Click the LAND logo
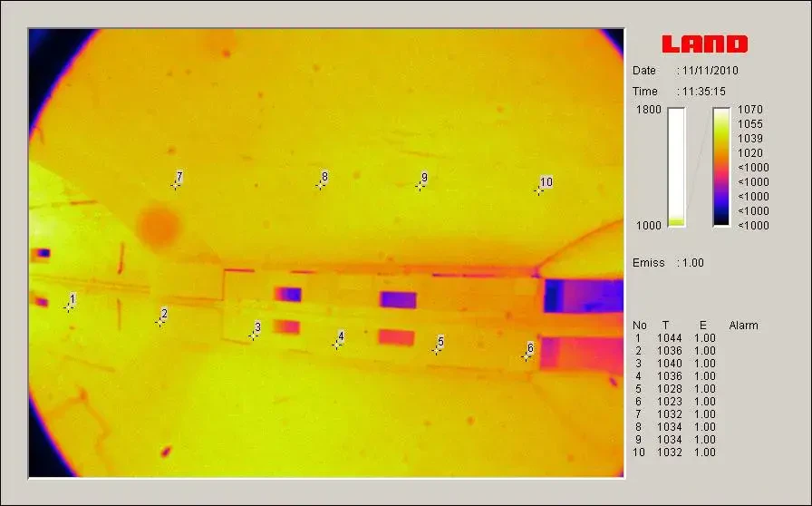This screenshot has height=506, width=812. pyautogui.click(x=705, y=44)
